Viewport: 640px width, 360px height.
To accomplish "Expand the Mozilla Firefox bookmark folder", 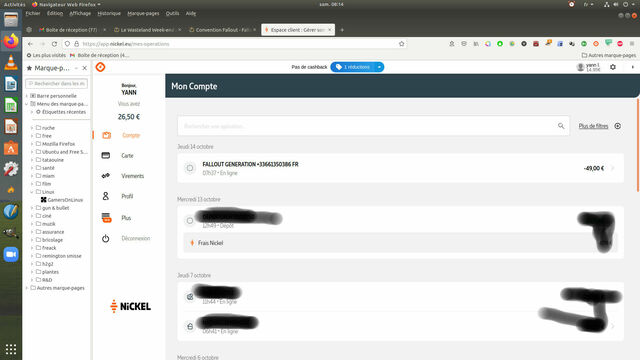I will [32, 144].
